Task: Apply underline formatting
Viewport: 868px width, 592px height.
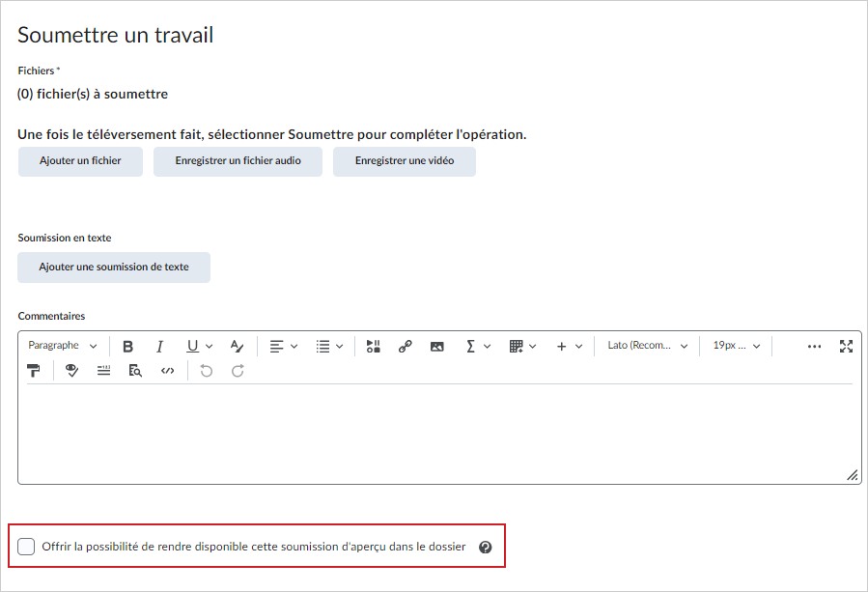Action: pos(192,346)
